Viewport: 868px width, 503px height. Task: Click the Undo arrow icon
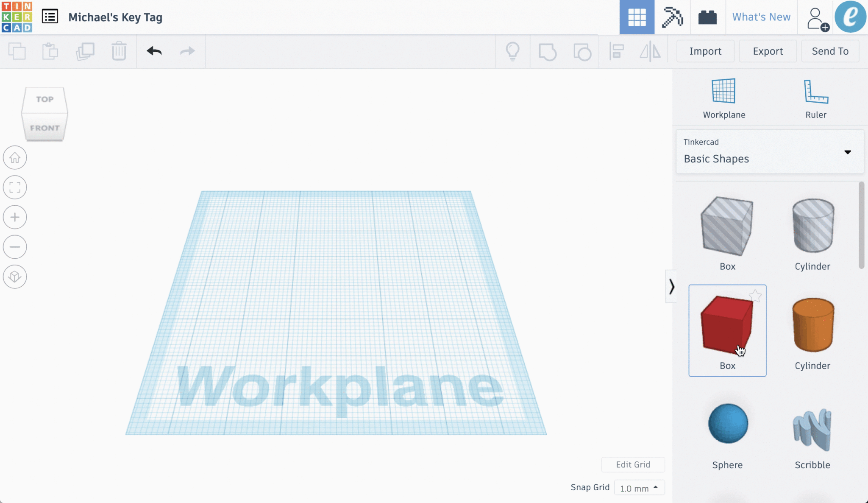point(154,51)
